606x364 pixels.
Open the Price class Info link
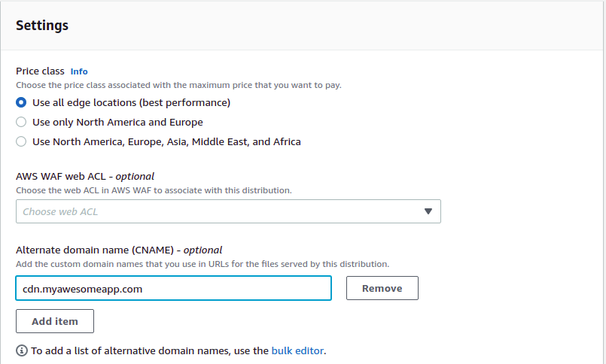pos(79,71)
